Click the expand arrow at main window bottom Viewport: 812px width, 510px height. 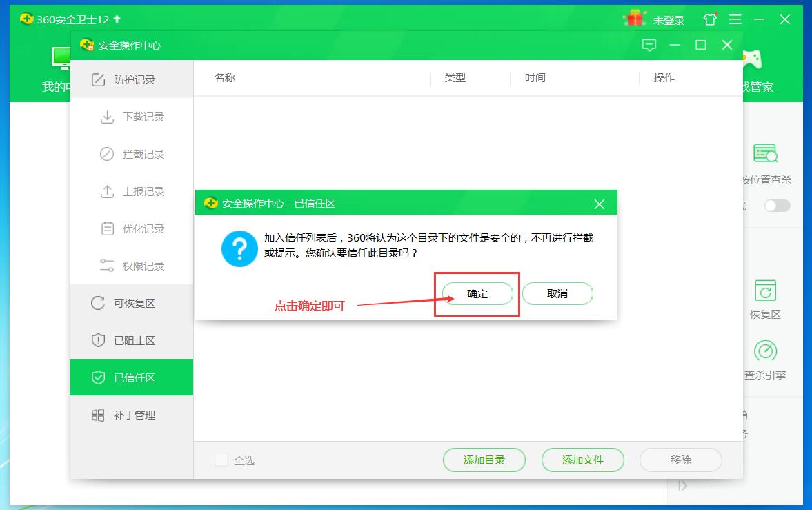click(682, 486)
